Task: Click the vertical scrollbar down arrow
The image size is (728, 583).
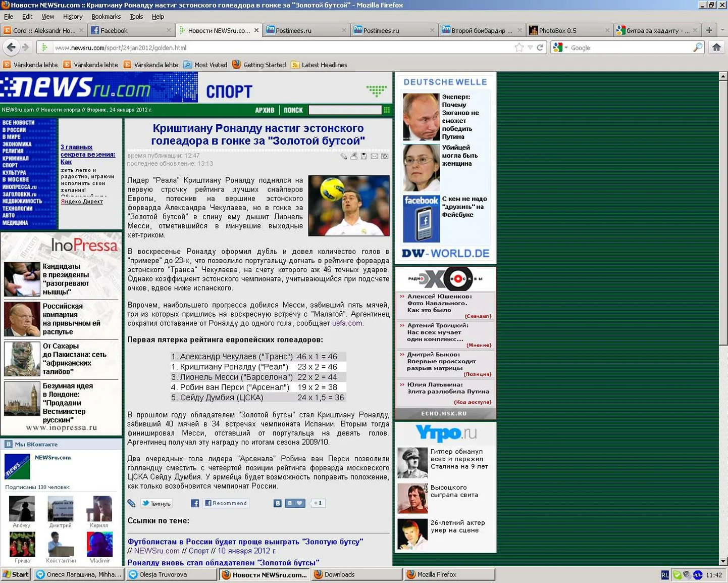Action: 723,561
